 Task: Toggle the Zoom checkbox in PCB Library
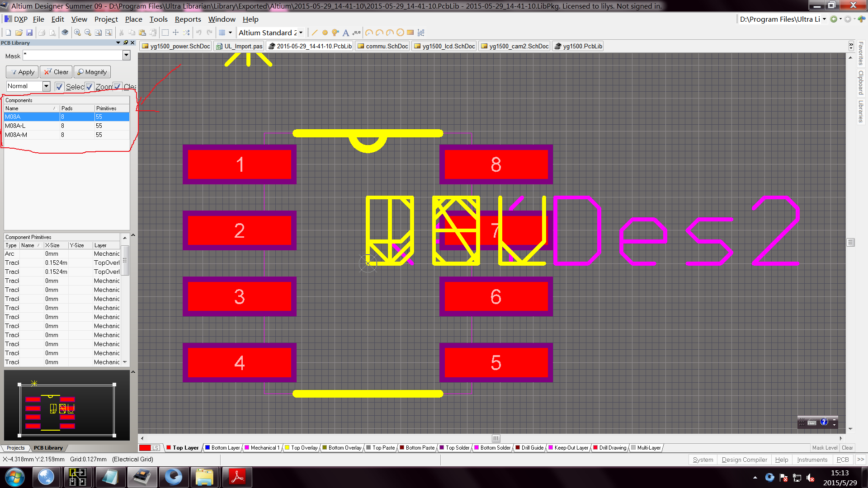pyautogui.click(x=90, y=86)
